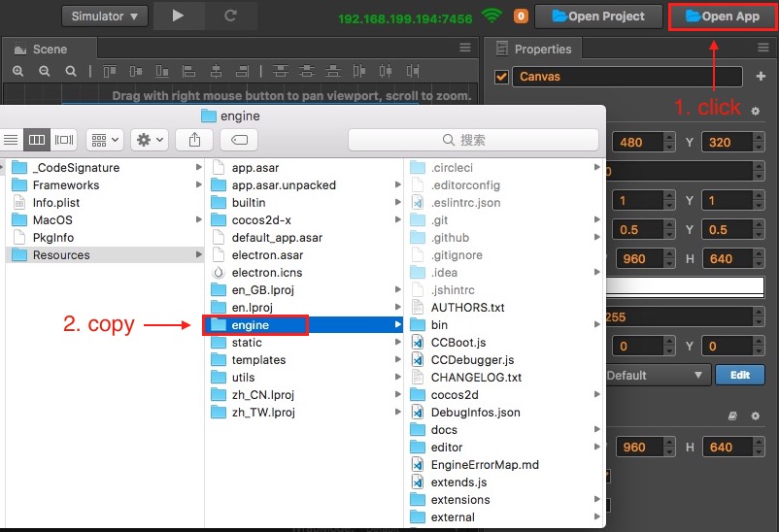779x532 pixels.
Task: Click the align horizontal center icon
Action: pyautogui.click(x=216, y=72)
